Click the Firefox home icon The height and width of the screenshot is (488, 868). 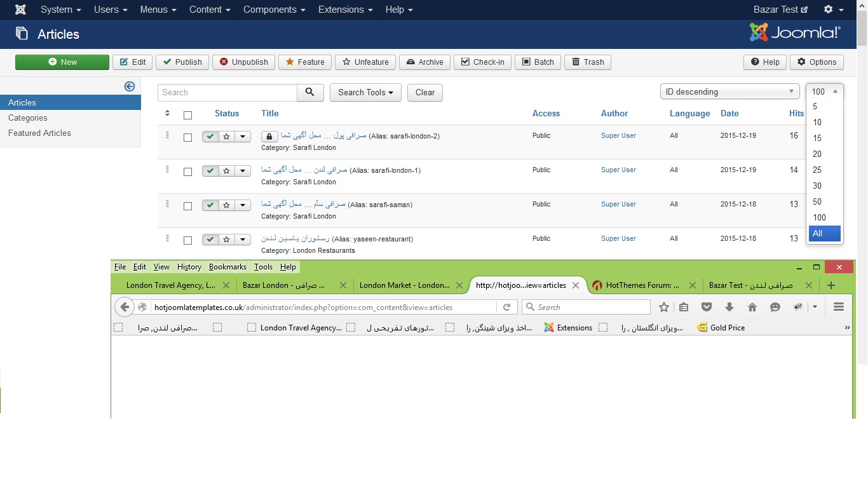752,307
